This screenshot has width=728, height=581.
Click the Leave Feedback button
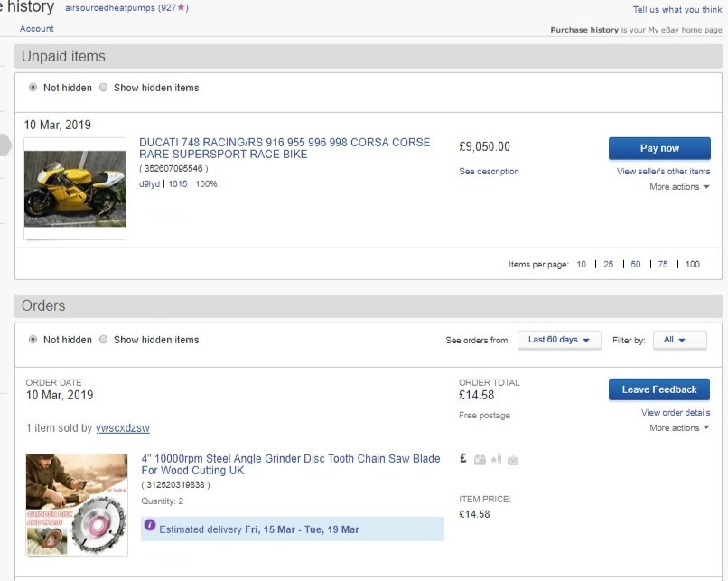coord(659,389)
